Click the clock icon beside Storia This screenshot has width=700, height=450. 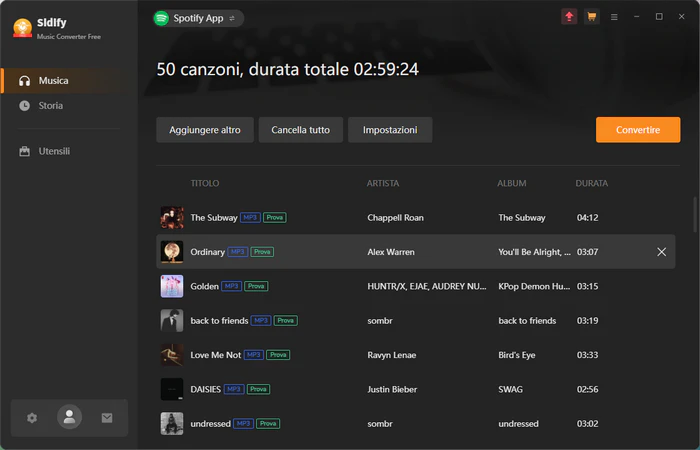(x=25, y=106)
